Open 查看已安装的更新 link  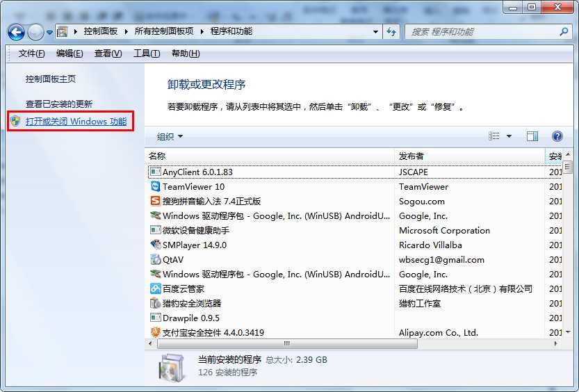coord(58,104)
